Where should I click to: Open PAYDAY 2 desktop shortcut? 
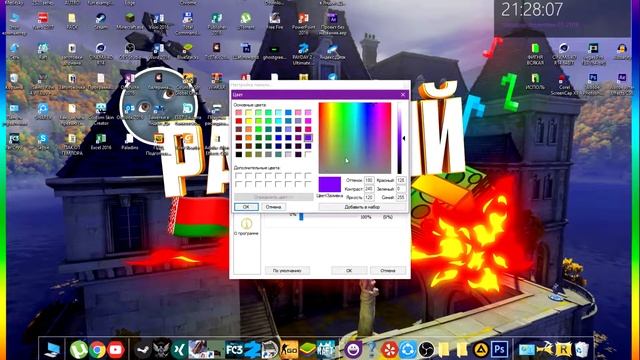tap(303, 54)
